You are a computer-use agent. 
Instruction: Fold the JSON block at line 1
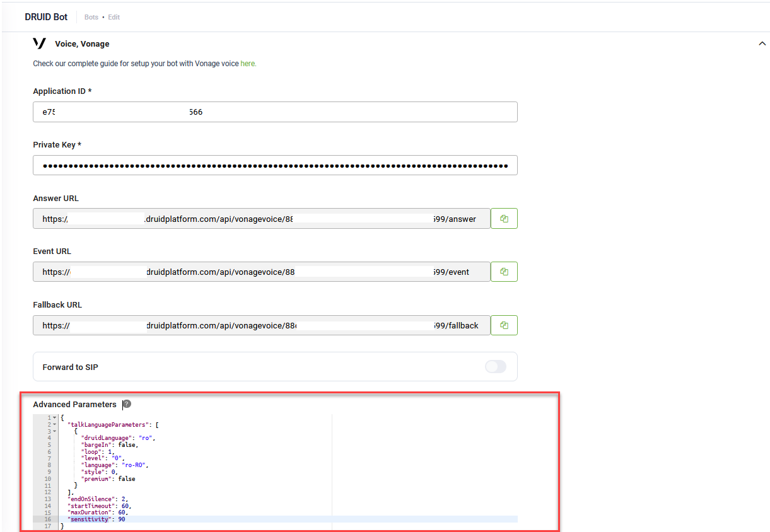55,417
